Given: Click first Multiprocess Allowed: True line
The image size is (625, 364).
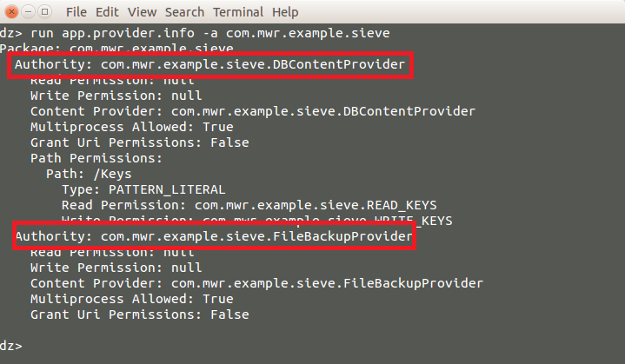Looking at the screenshot, I should click(132, 127).
